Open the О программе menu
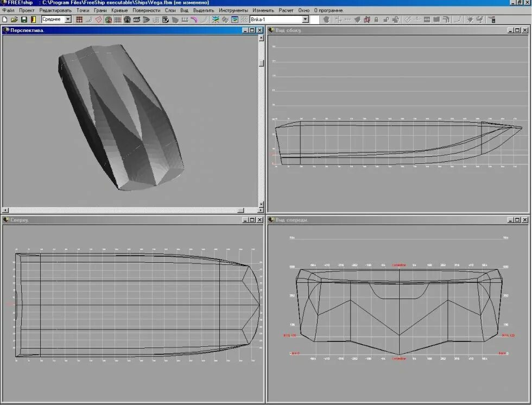 click(328, 10)
